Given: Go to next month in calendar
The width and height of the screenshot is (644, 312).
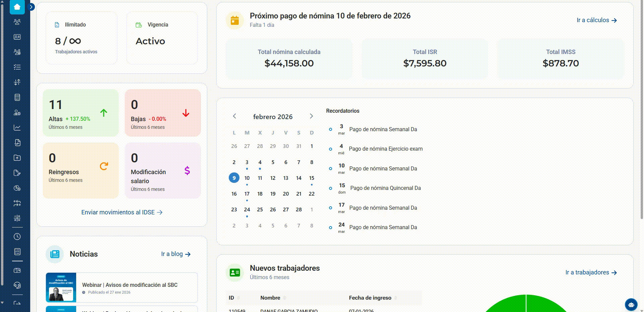Looking at the screenshot, I should pos(311,116).
